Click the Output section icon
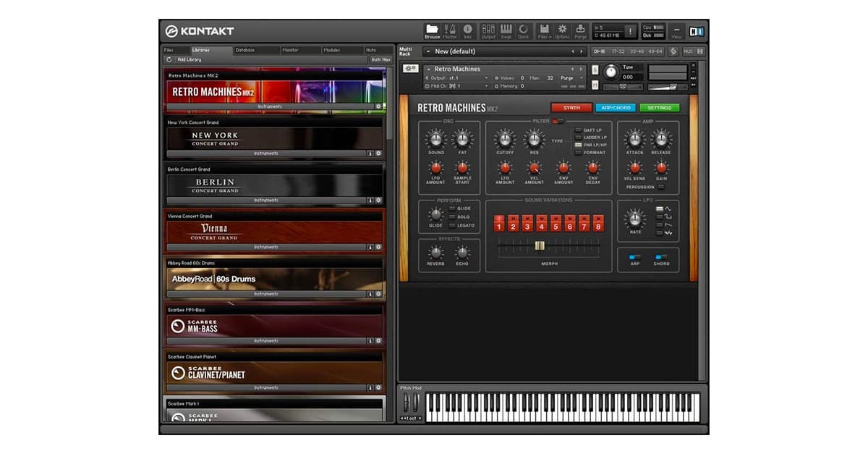 pos(489,29)
